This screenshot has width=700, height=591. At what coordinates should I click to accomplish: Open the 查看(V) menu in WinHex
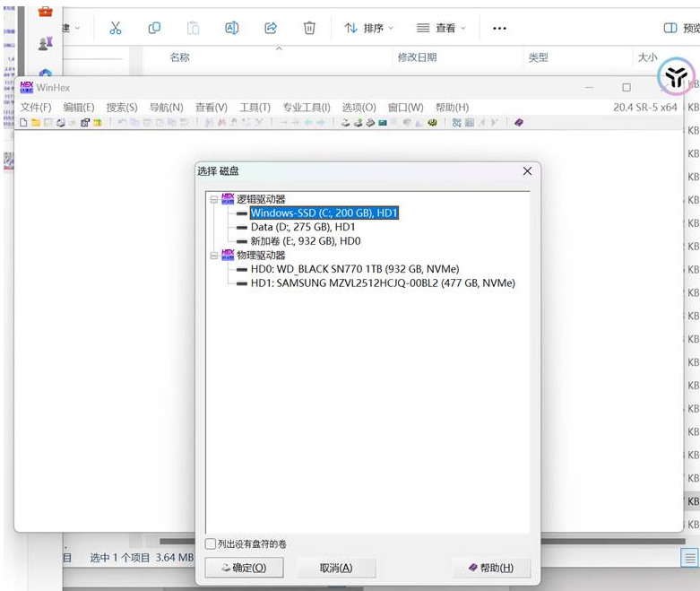pos(212,108)
